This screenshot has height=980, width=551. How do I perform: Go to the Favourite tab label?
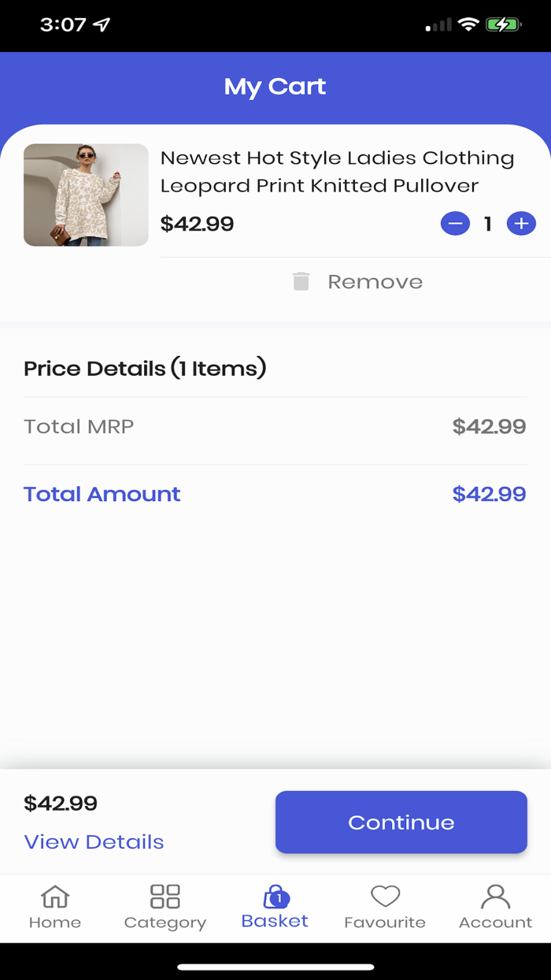(385, 922)
